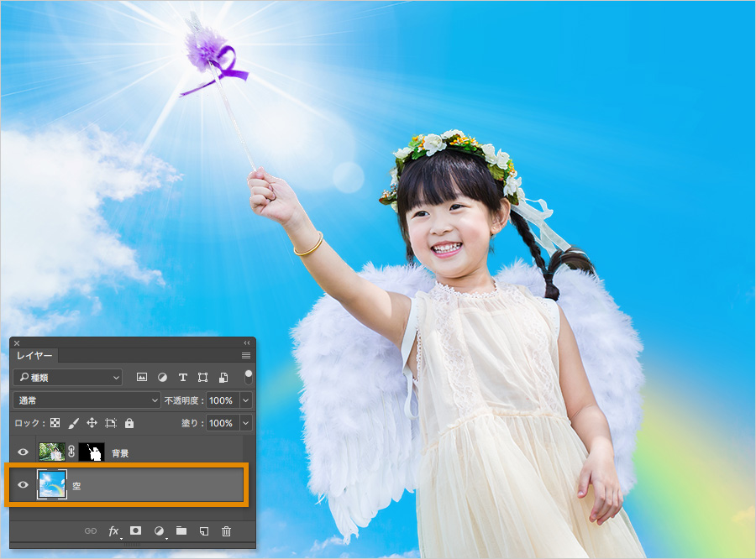Filter layers by type (T) icon
This screenshot has width=756, height=559.
tap(183, 378)
